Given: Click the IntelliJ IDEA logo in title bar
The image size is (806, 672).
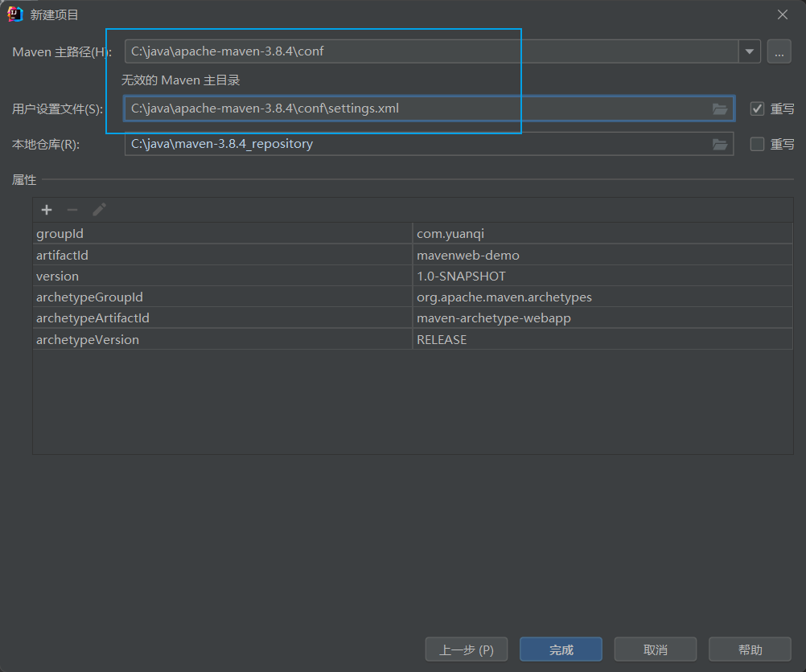Looking at the screenshot, I should [15, 14].
